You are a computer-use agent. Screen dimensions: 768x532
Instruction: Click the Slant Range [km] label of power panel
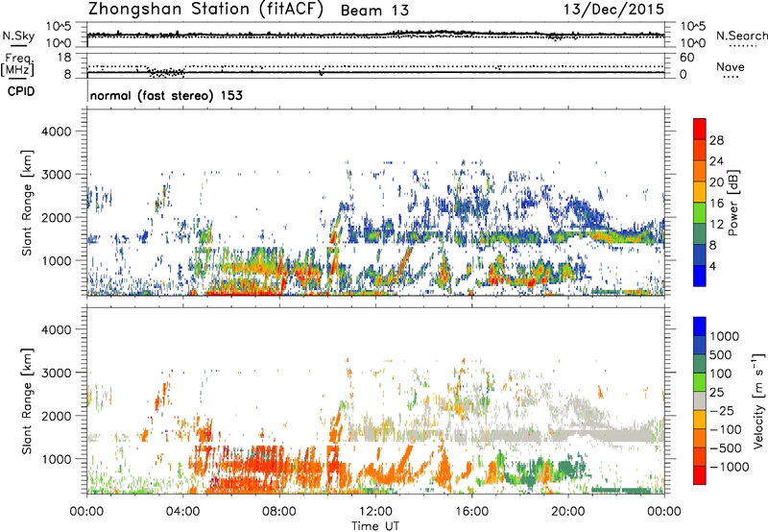coord(27,203)
